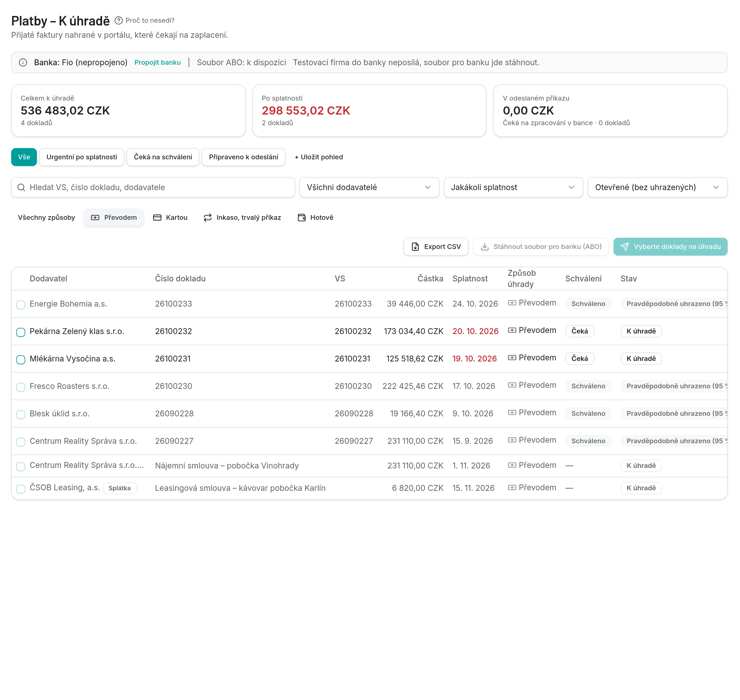Viewport: 740px width, 700px height.
Task: Focus the Hledat VS search field
Action: [153, 187]
